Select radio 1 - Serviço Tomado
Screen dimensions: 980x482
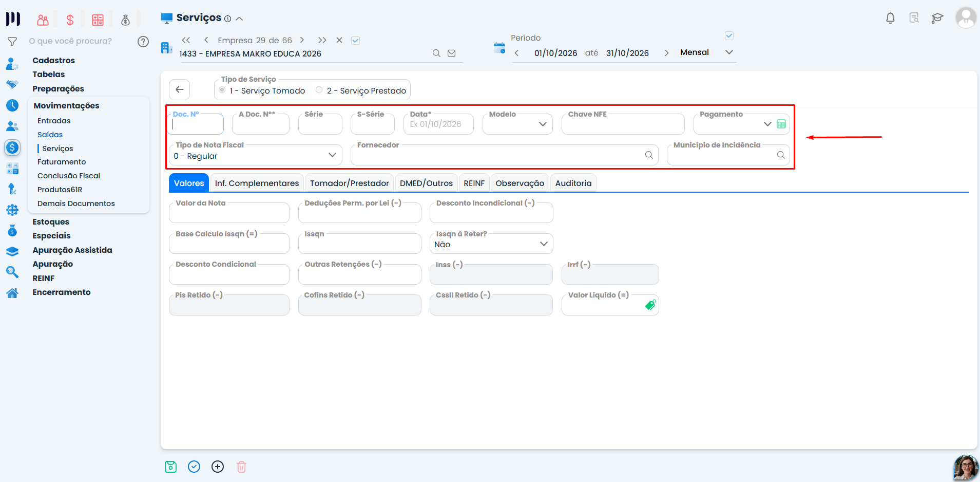[222, 90]
